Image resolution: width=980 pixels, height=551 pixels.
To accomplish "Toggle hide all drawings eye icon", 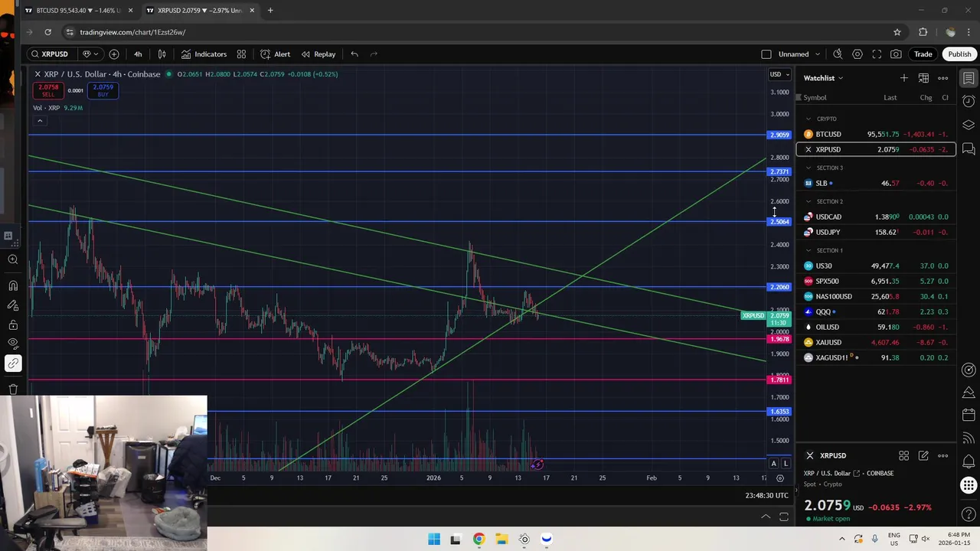I will (x=13, y=344).
